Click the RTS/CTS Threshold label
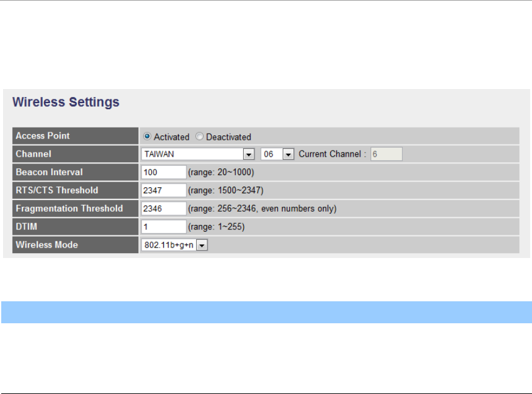532x394 pixels. coord(57,190)
